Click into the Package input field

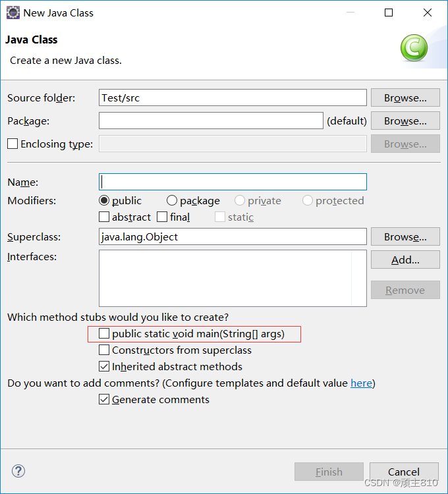click(211, 121)
